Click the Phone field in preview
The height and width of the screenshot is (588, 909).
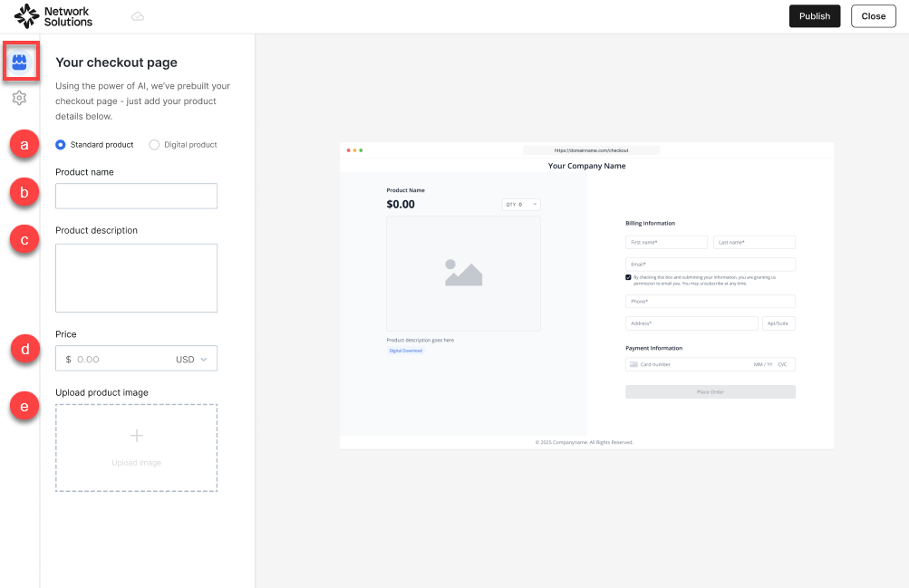point(711,301)
